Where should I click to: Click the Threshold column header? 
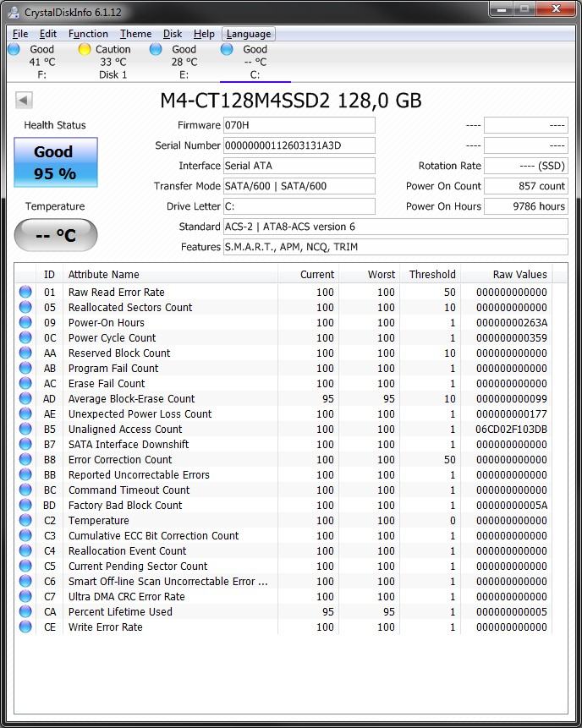tap(430, 275)
